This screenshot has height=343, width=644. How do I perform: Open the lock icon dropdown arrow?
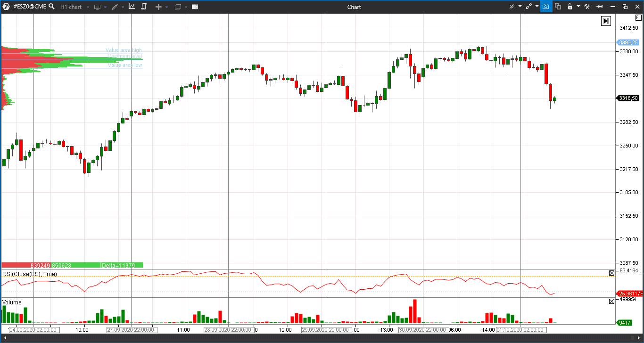(x=578, y=7)
